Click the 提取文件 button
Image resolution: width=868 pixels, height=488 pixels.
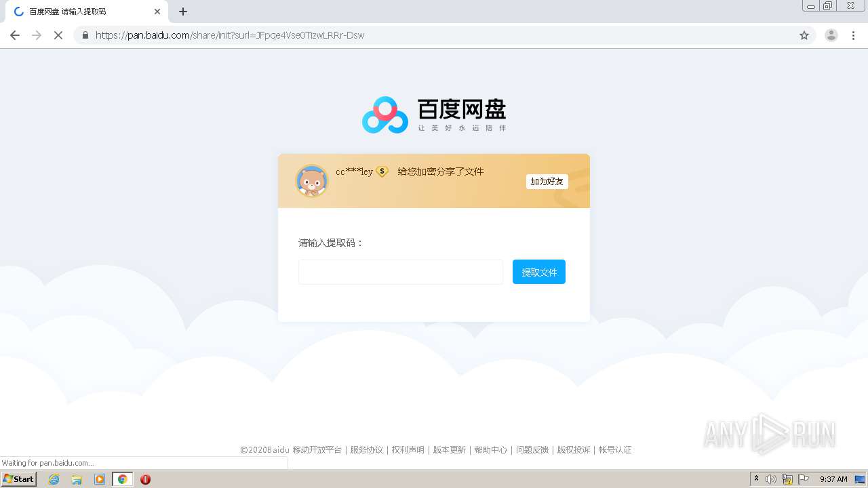[x=539, y=272]
